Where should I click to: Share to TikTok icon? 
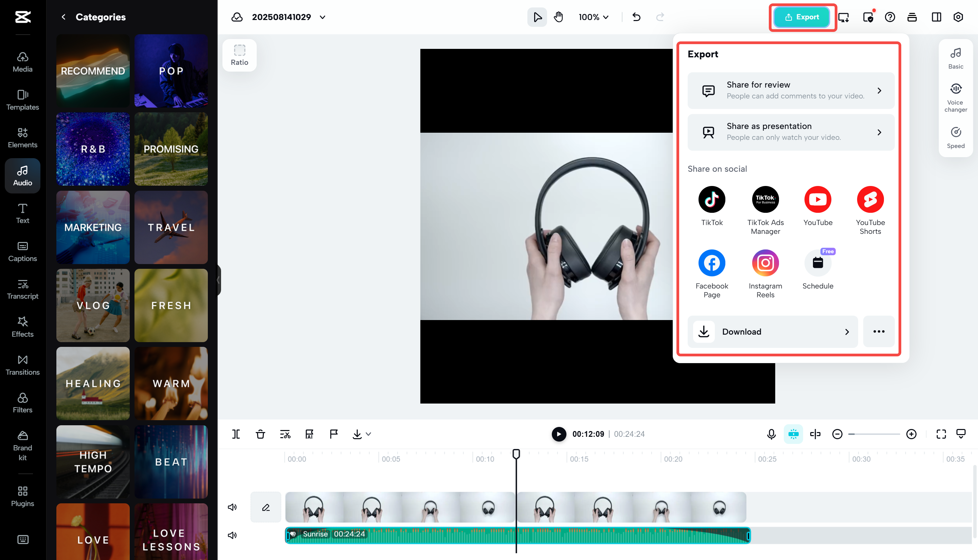pyautogui.click(x=711, y=200)
